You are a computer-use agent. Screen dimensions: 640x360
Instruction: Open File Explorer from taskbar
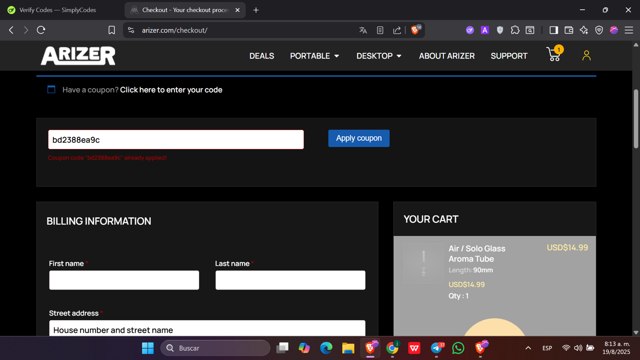tap(348, 348)
